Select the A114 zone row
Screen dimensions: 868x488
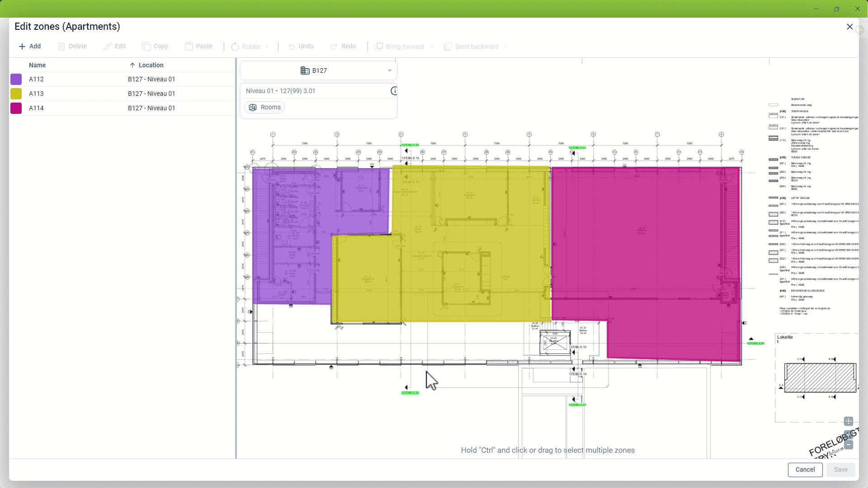point(122,108)
